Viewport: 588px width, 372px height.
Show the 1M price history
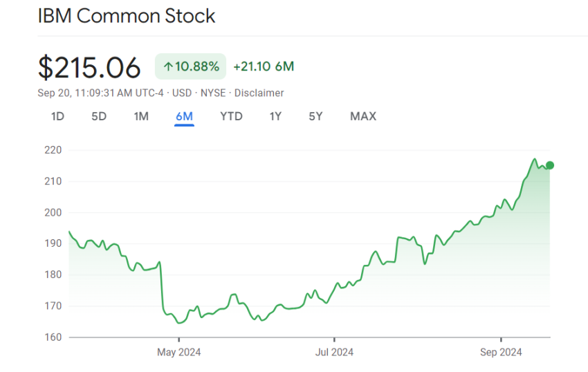tap(141, 116)
